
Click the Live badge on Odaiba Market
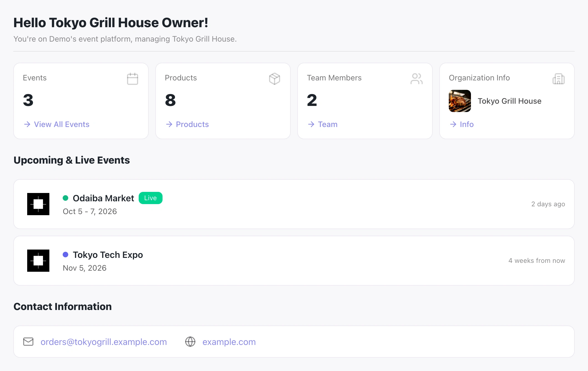coord(151,198)
